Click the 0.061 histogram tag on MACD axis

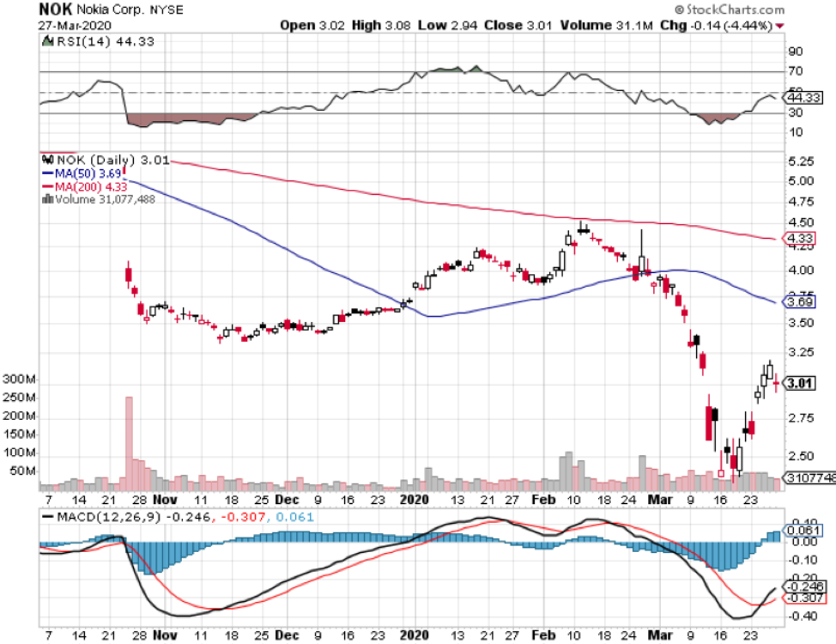click(x=803, y=530)
